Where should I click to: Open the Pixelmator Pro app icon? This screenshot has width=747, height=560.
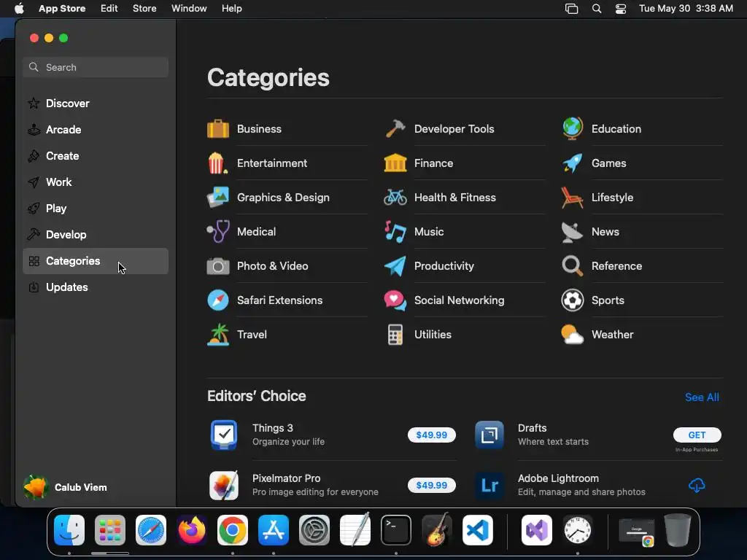pos(224,485)
